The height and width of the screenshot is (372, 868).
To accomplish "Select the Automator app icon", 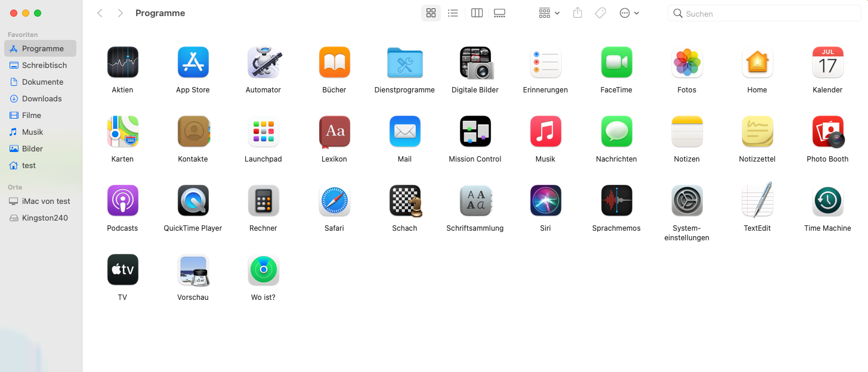I will coord(264,62).
